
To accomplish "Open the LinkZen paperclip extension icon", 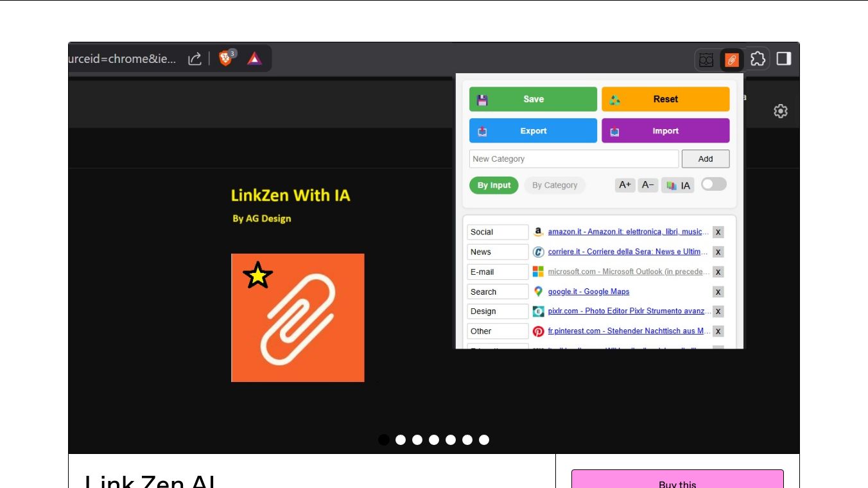I will 732,60.
